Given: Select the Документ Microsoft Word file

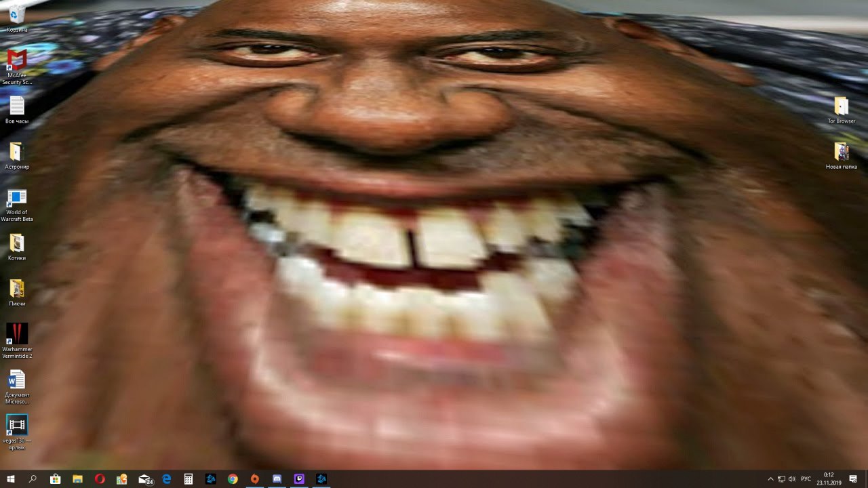Looking at the screenshot, I should [17, 387].
